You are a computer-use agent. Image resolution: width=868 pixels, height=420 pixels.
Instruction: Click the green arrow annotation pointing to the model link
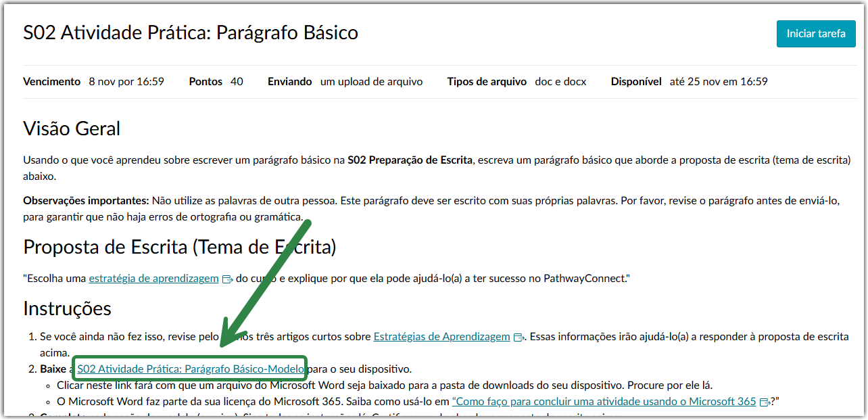coord(264,284)
